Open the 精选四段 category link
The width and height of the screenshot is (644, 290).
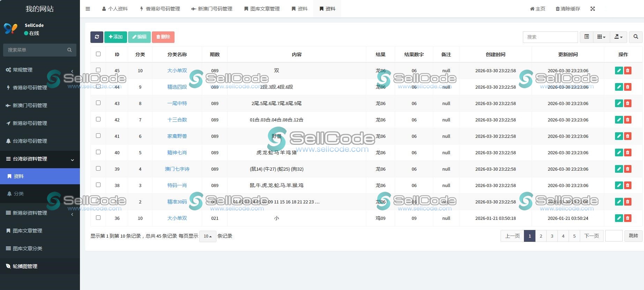[177, 87]
